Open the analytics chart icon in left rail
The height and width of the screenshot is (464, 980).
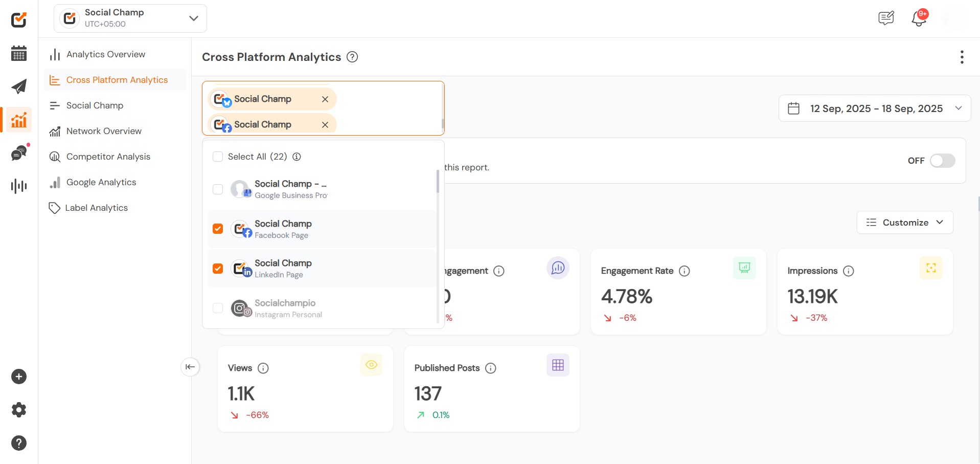[x=19, y=120]
